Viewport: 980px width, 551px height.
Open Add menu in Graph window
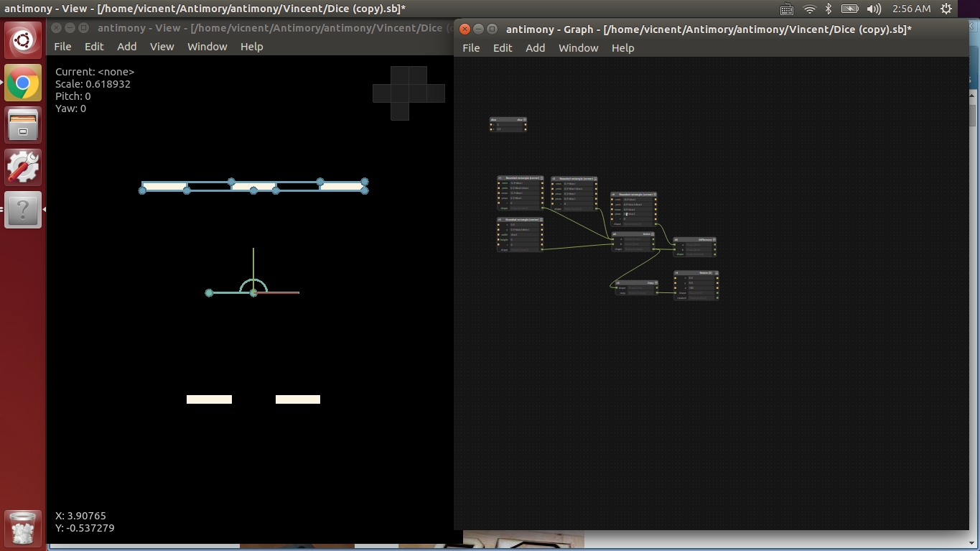[536, 47]
